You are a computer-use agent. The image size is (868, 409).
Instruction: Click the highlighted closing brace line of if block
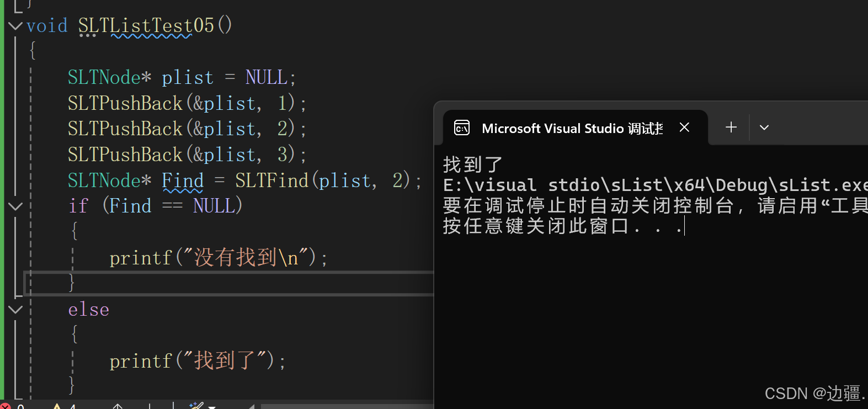point(229,283)
